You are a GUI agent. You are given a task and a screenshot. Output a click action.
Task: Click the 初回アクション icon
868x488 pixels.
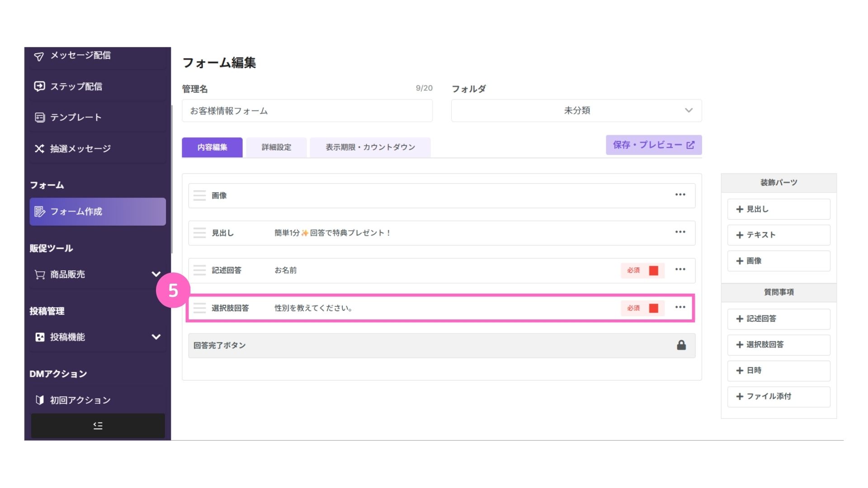click(40, 400)
